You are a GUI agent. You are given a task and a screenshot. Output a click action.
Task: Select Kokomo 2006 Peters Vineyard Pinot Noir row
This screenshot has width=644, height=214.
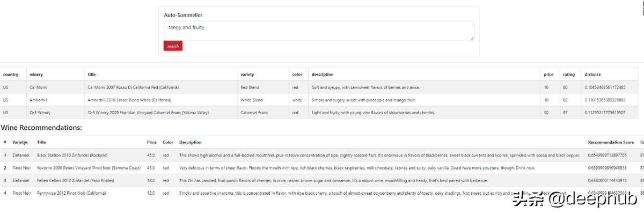[322, 168]
